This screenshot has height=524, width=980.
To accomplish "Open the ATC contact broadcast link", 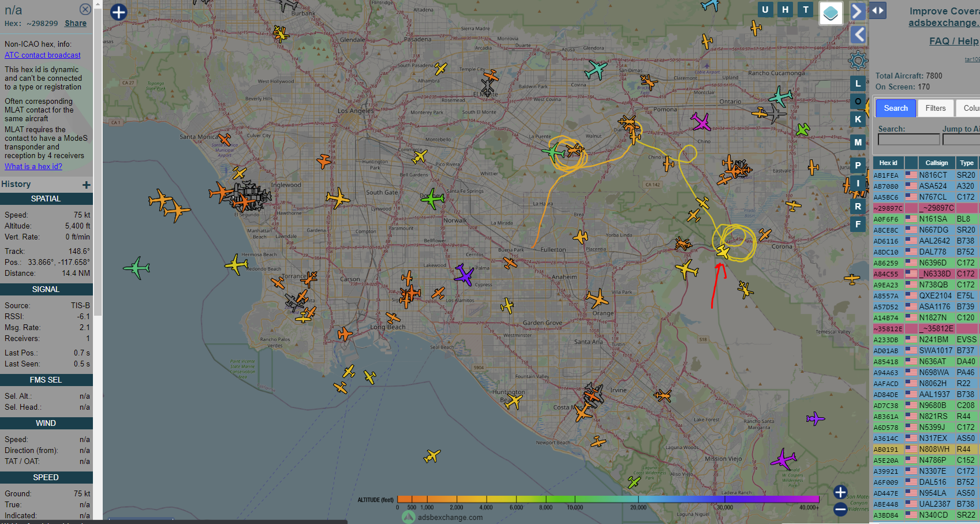I will pyautogui.click(x=43, y=55).
